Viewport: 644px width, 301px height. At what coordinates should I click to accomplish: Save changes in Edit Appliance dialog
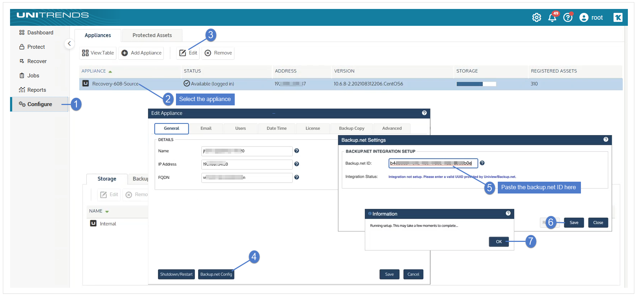click(x=390, y=274)
